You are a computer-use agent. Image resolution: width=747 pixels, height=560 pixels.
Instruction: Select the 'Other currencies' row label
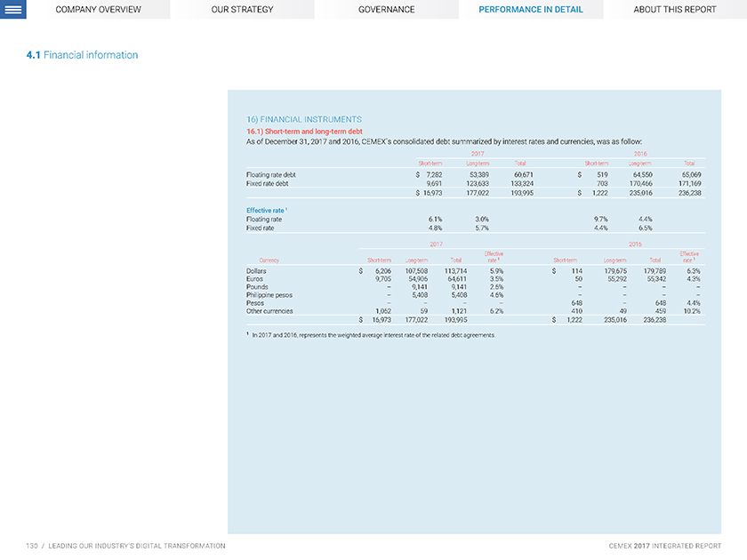pos(269,311)
